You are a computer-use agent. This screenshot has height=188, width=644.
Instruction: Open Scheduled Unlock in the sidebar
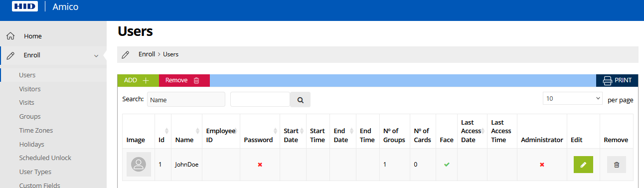45,158
